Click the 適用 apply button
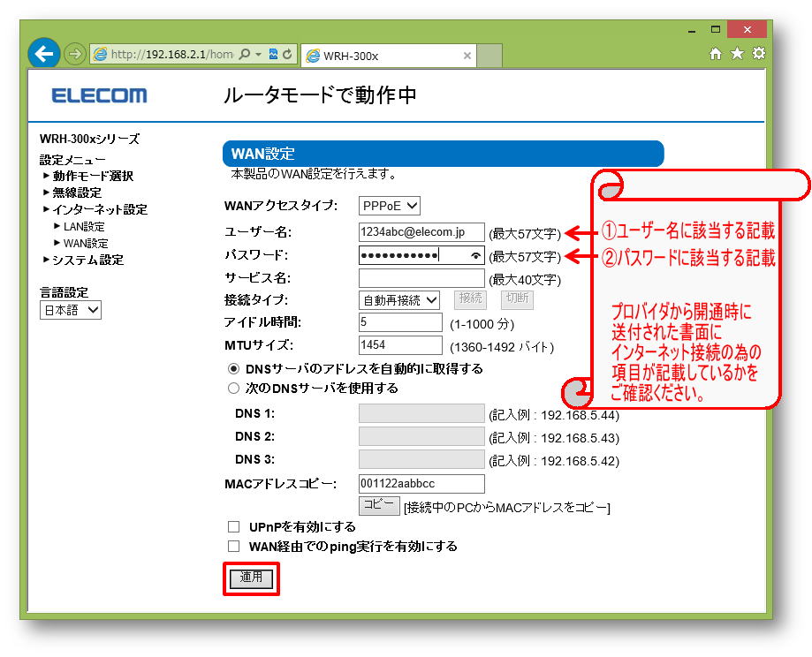 click(x=251, y=578)
